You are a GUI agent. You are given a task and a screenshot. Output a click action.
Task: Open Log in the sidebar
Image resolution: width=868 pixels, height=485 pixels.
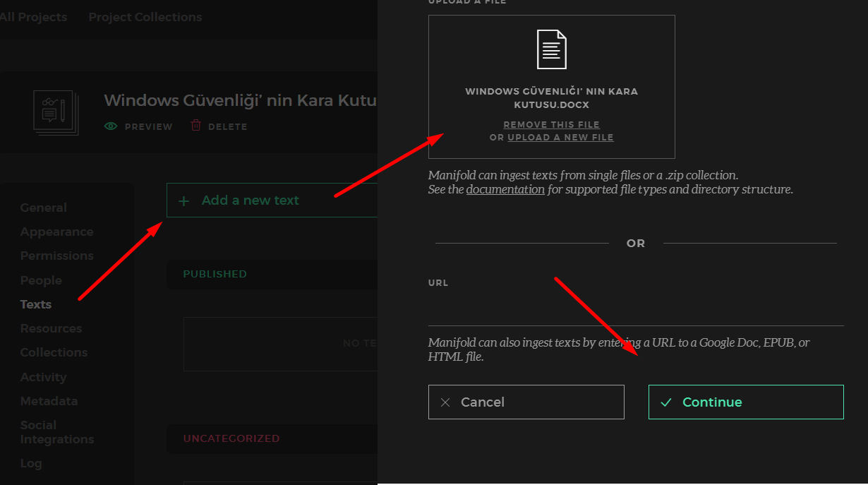tap(31, 463)
